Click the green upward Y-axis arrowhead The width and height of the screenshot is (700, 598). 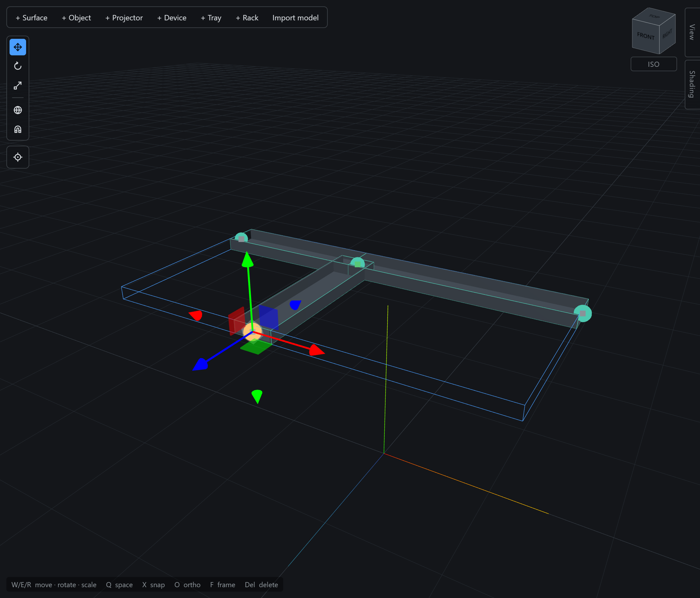[x=248, y=259]
